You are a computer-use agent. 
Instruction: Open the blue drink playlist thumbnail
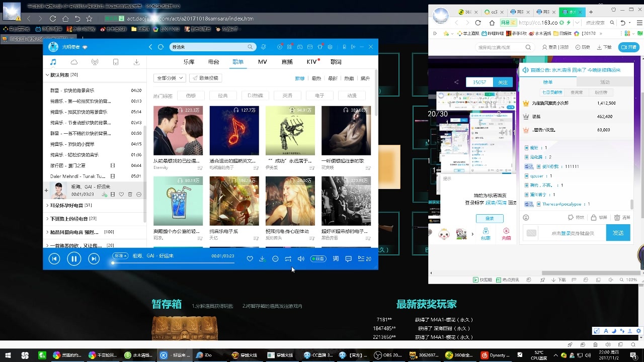178,201
